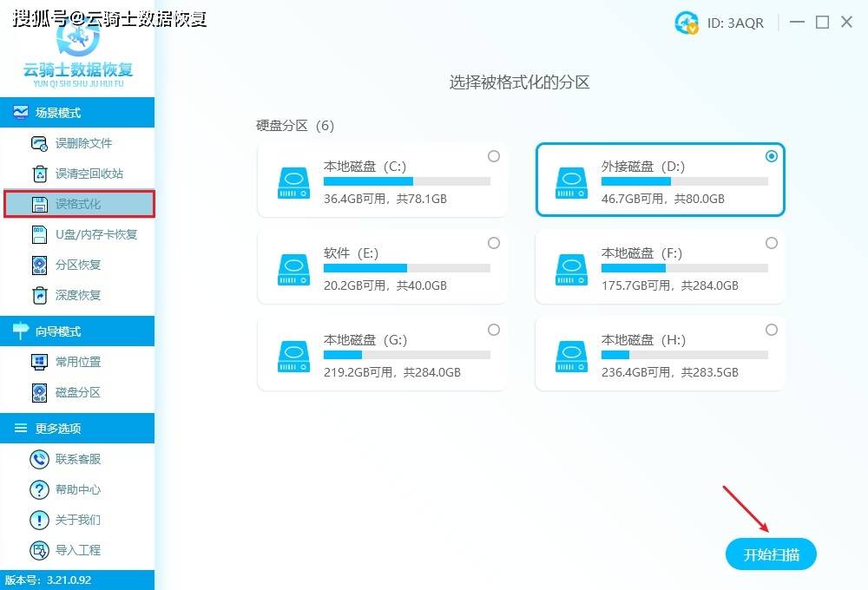Click the drive icon for 本地磁盘 (C:)
868x590 pixels.
coord(294,183)
